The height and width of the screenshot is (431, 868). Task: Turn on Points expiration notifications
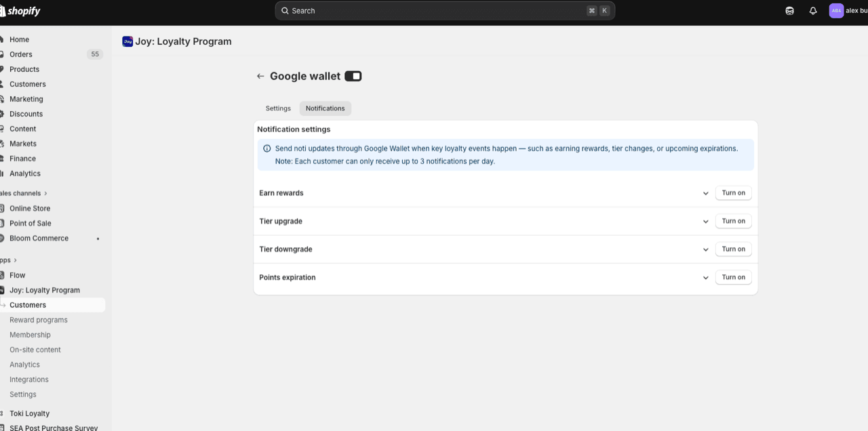(733, 277)
